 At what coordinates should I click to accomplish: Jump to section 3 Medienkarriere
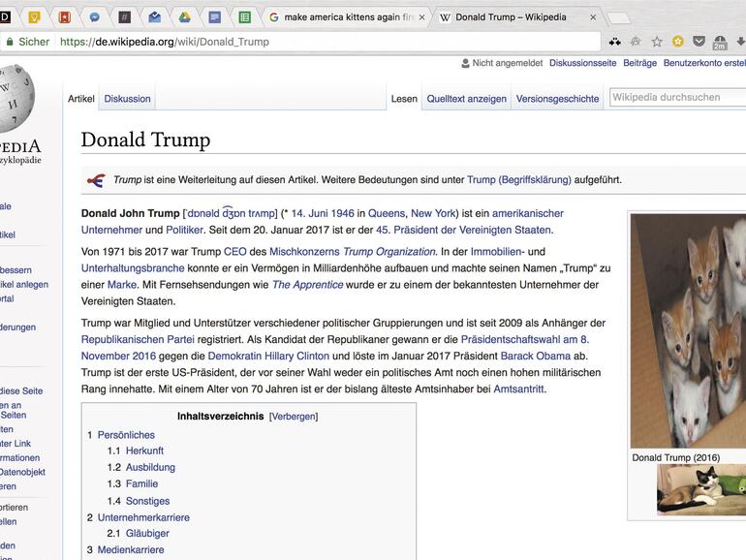(131, 549)
